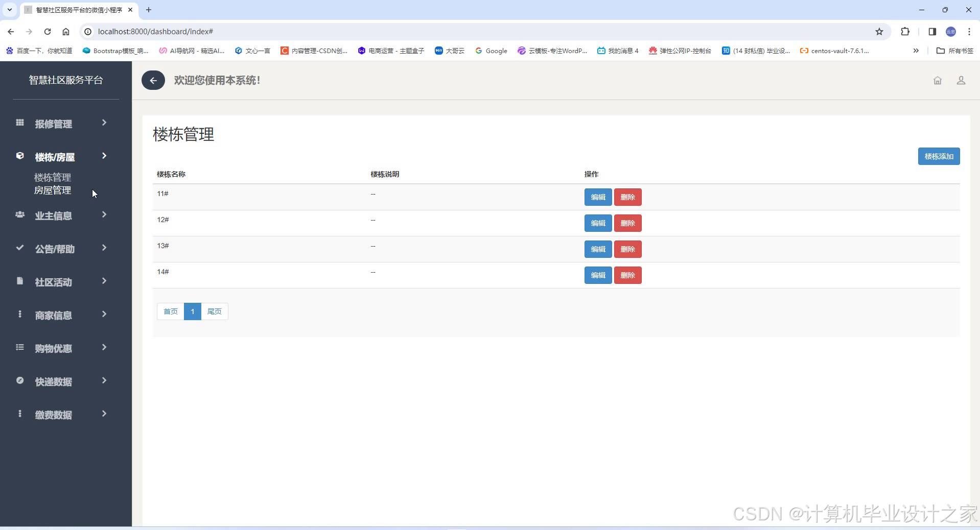Expand the 缴费数据 menu chevron
This screenshot has width=980, height=530.
point(104,414)
